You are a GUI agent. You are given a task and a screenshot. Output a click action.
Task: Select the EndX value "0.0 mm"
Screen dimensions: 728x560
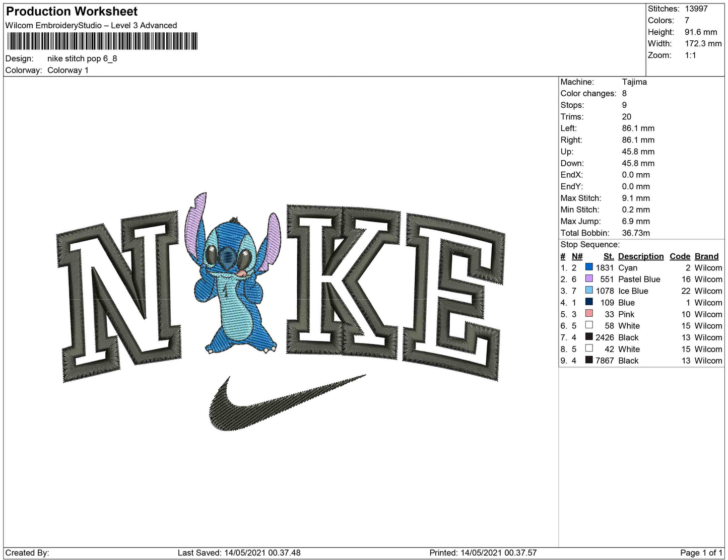click(x=636, y=174)
